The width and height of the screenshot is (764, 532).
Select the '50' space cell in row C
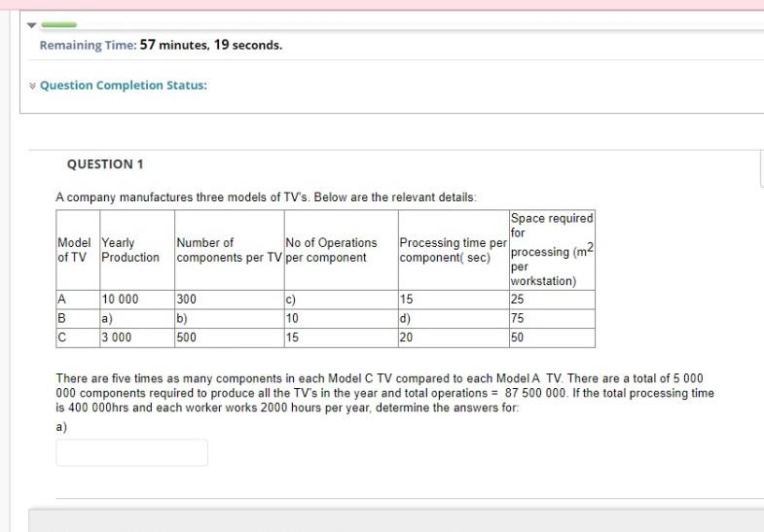pos(552,337)
